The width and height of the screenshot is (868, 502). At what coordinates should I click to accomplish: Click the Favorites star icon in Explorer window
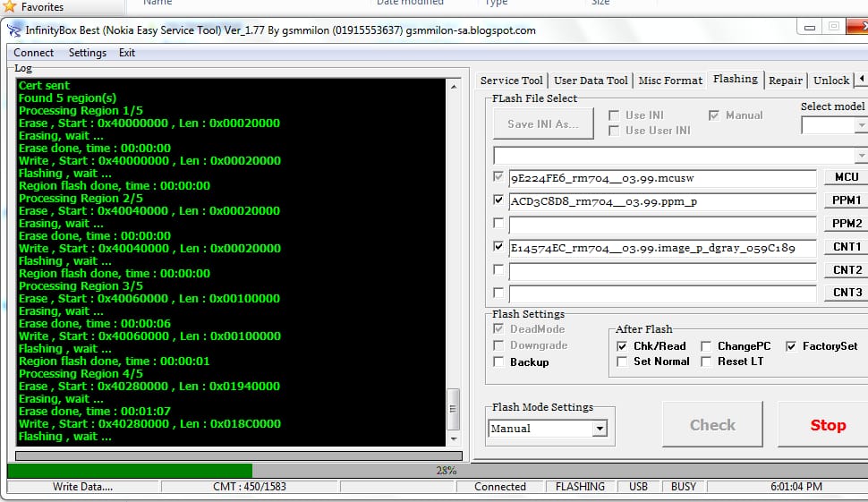pos(10,6)
